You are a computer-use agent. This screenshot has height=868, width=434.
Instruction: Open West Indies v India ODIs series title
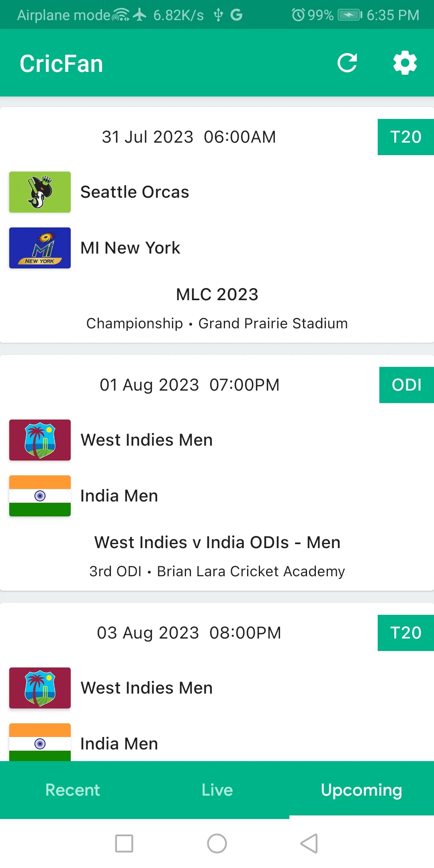pos(217,542)
